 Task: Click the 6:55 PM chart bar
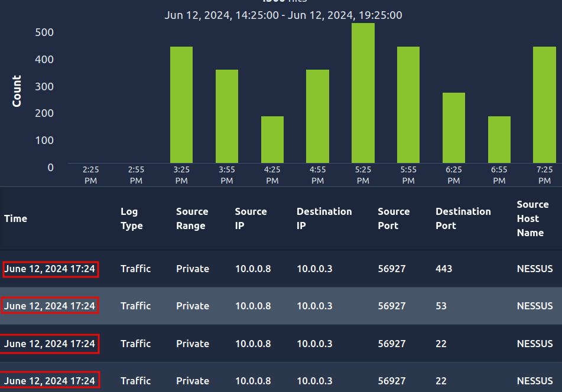point(499,139)
